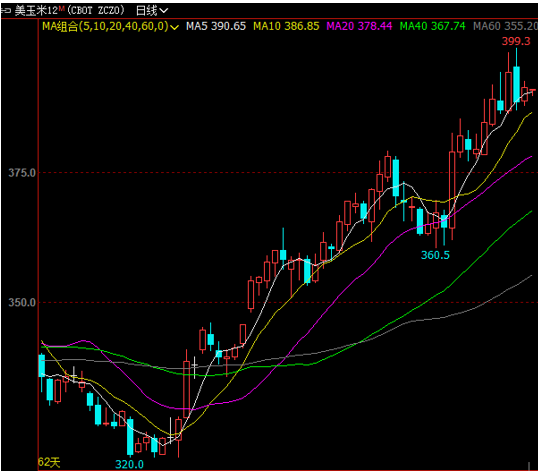The width and height of the screenshot is (538, 475).
Task: Click the red M marker after 美玉米12
Action: click(61, 8)
